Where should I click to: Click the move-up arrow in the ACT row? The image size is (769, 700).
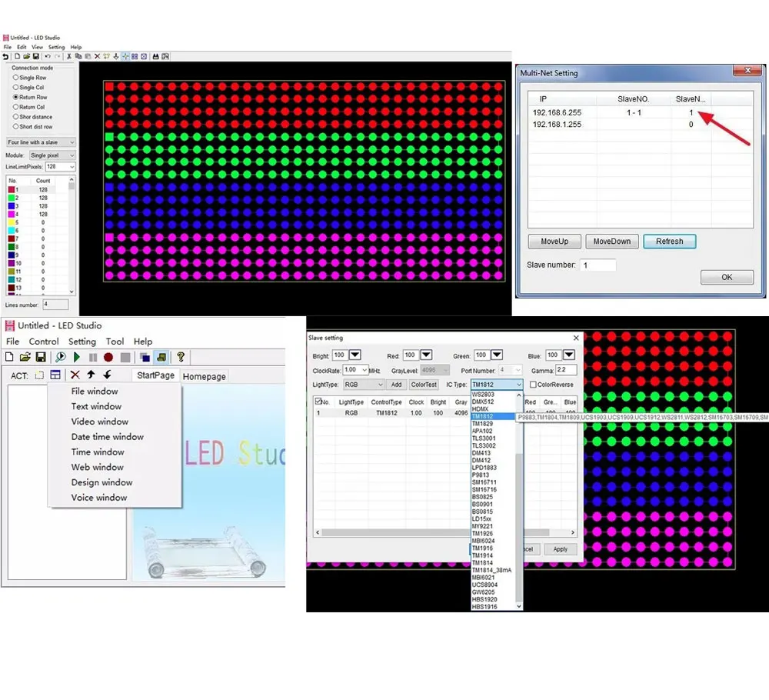(92, 375)
